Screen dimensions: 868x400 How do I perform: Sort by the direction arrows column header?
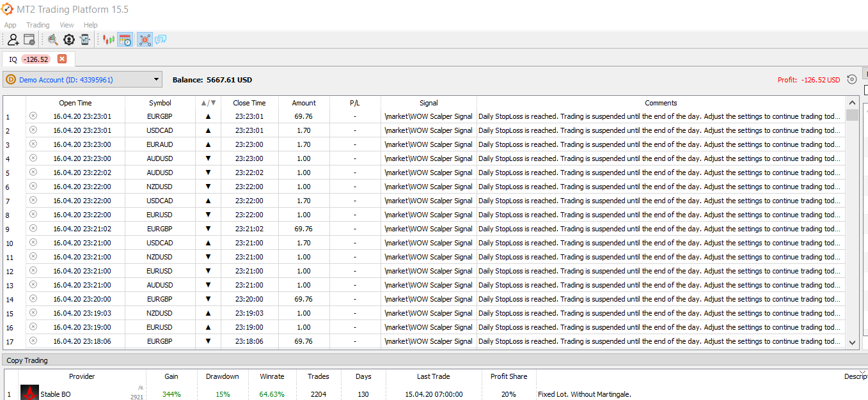pos(209,103)
